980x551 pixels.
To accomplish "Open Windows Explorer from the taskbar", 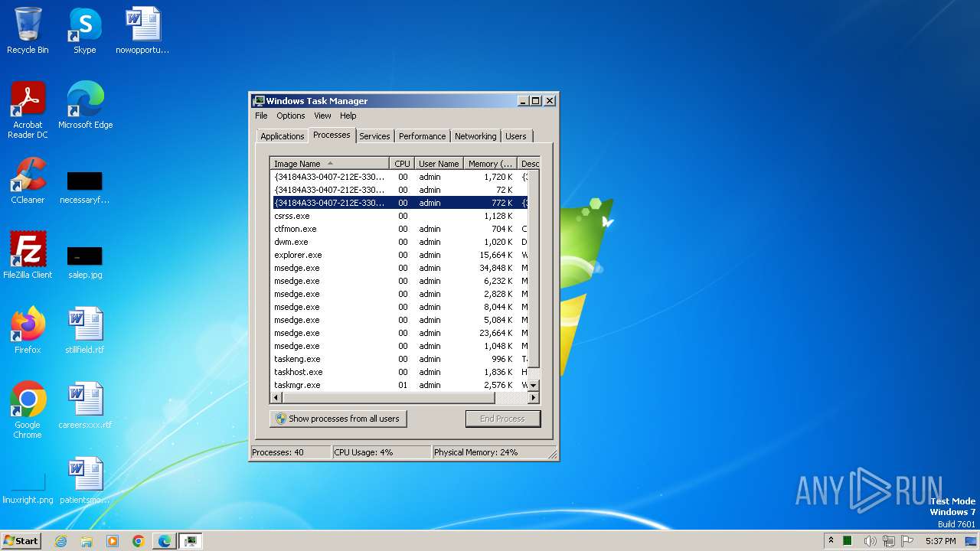I will (87, 541).
